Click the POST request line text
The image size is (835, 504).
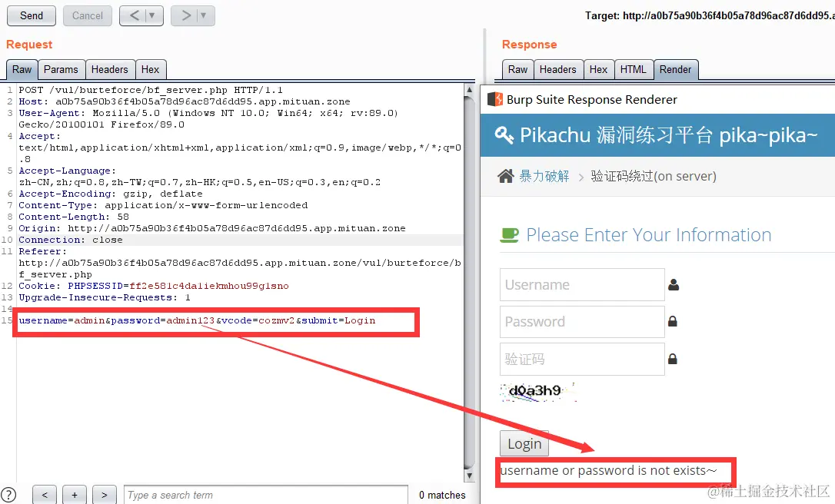(x=151, y=90)
